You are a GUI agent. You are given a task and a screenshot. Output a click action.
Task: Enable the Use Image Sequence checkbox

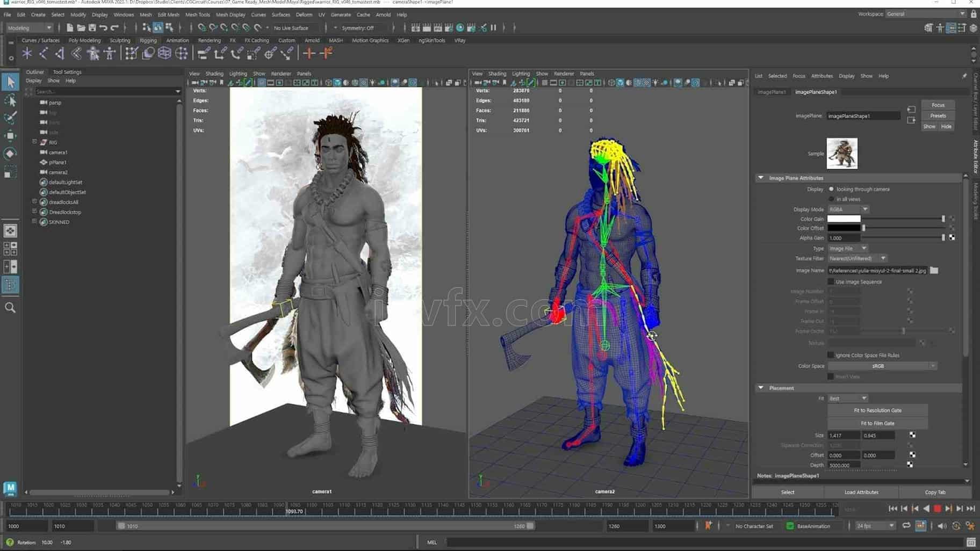831,282
